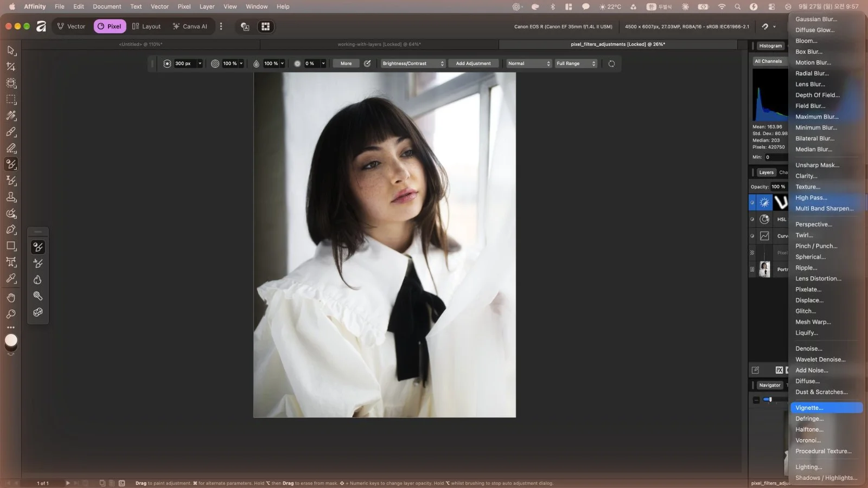This screenshot has height=488, width=868.
Task: Open the Histogram panel tab
Action: click(770, 46)
